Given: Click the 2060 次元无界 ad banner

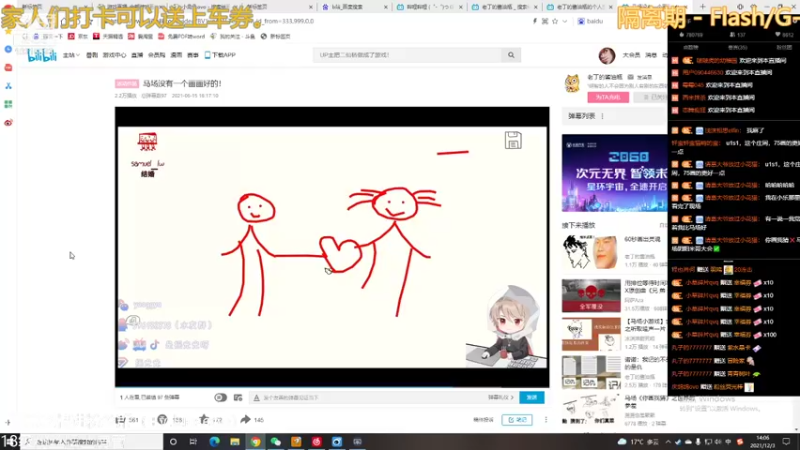Looking at the screenshot, I should (614, 173).
